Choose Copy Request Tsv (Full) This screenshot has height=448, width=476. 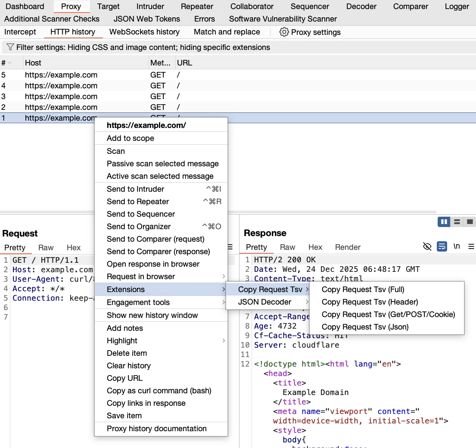(x=387, y=289)
